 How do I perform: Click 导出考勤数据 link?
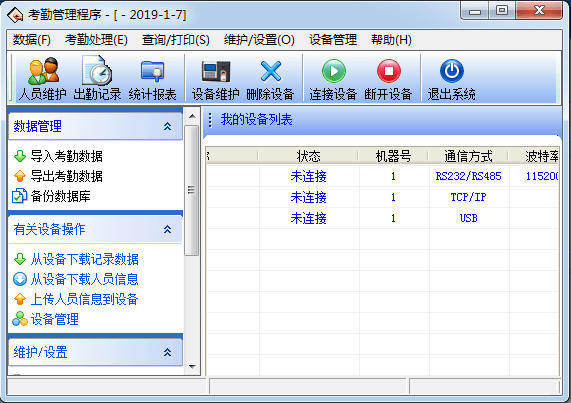pos(67,176)
